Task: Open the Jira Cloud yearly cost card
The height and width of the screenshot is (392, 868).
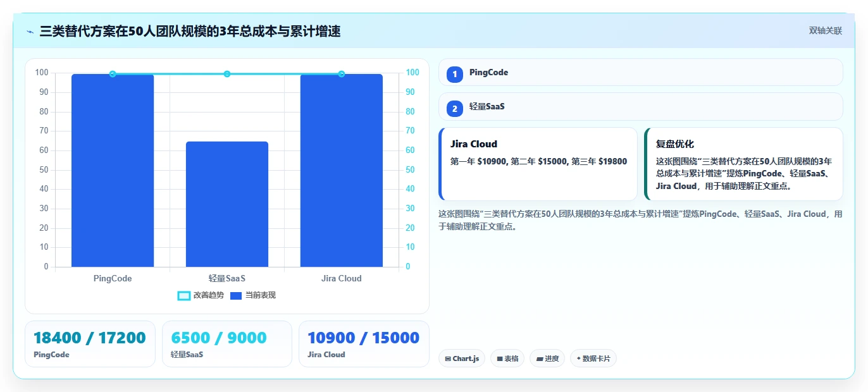Action: coord(538,164)
